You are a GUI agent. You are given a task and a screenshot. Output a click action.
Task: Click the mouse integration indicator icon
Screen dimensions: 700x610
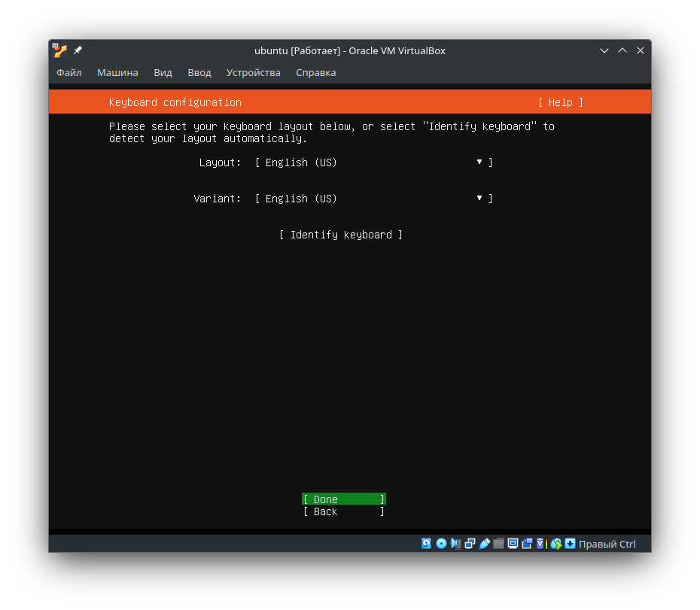coord(555,543)
